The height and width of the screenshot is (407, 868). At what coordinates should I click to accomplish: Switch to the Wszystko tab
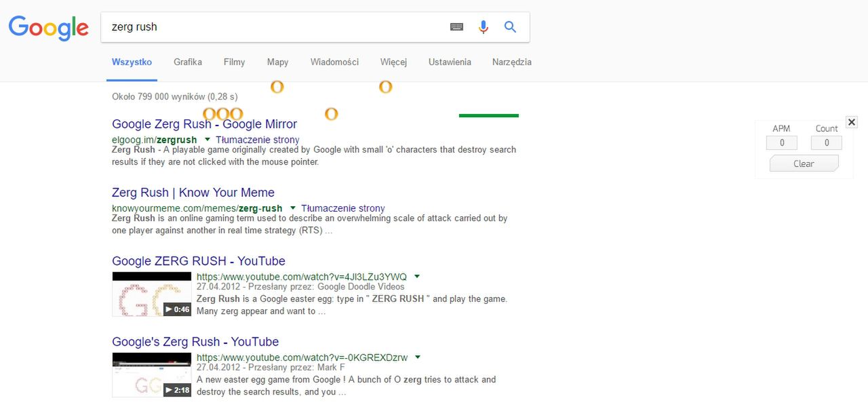pos(132,62)
